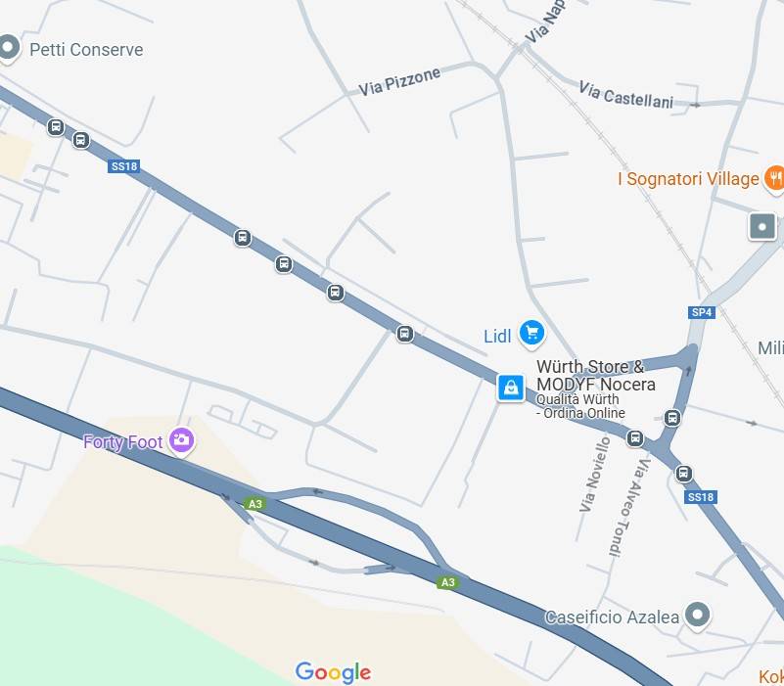This screenshot has width=784, height=686.
Task: Click the bus stop just below SP4
Action: [x=672, y=418]
